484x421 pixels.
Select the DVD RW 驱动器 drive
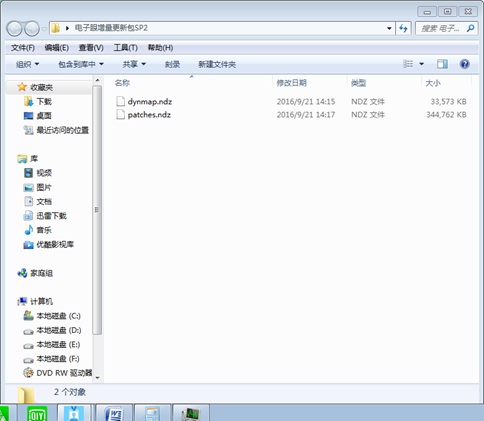point(64,373)
